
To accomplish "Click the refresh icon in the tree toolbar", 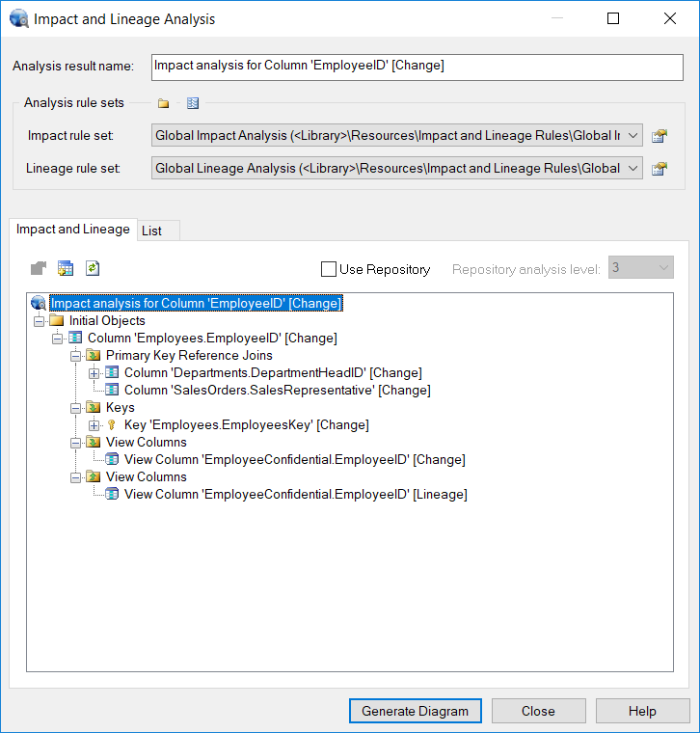I will (x=93, y=268).
